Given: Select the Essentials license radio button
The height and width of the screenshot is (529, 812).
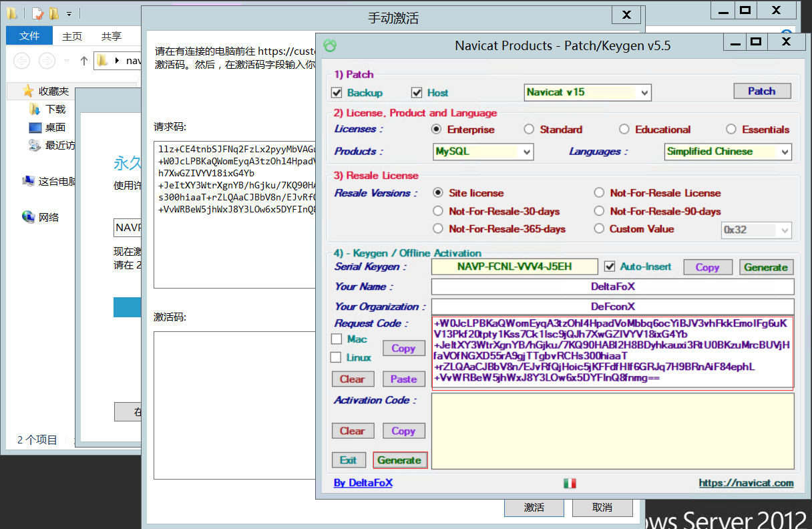Looking at the screenshot, I should 731,130.
